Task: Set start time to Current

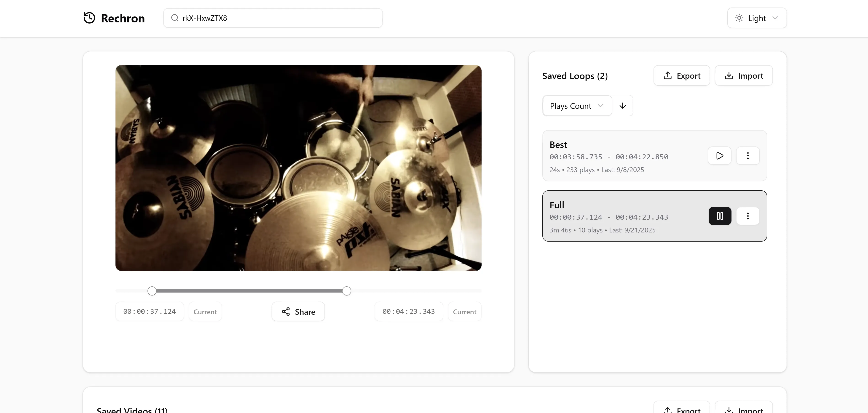Action: click(205, 312)
